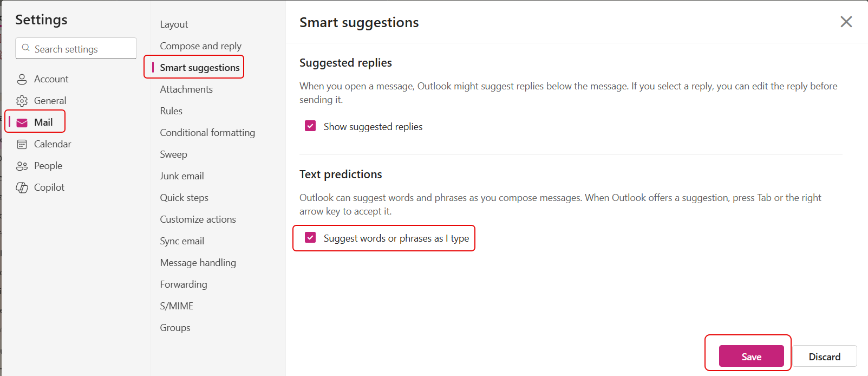Image resolution: width=868 pixels, height=376 pixels.
Task: Click the Copilot icon in sidebar
Action: pos(22,187)
